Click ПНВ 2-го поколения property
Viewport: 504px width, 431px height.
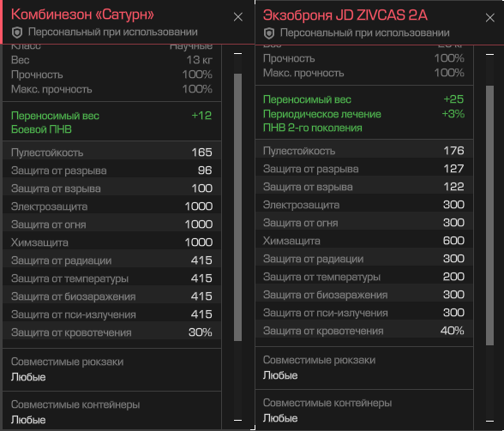[312, 128]
